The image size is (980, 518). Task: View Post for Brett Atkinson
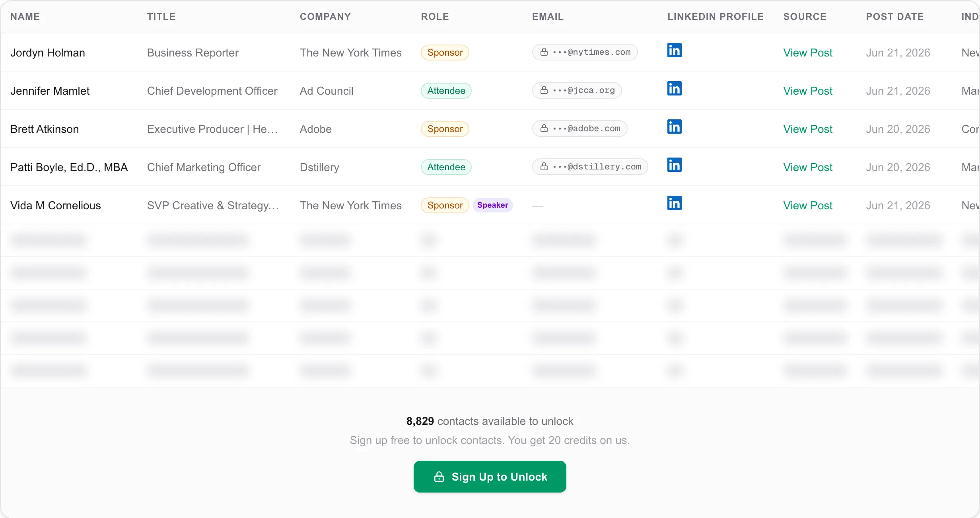807,129
